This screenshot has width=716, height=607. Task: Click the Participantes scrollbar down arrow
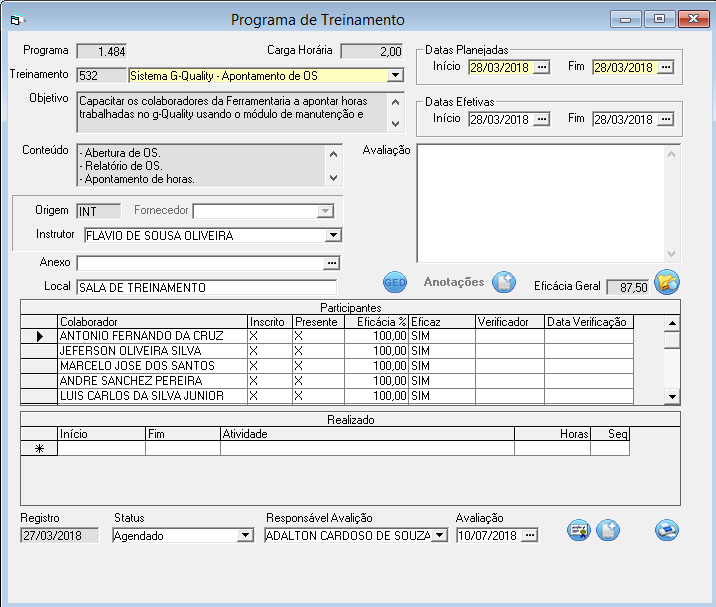(x=672, y=396)
